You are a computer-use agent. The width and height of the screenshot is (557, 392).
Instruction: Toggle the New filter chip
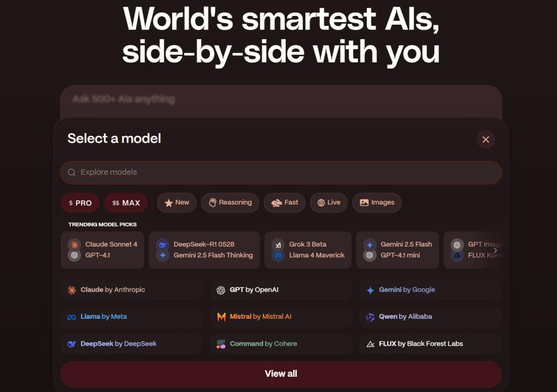pyautogui.click(x=176, y=202)
